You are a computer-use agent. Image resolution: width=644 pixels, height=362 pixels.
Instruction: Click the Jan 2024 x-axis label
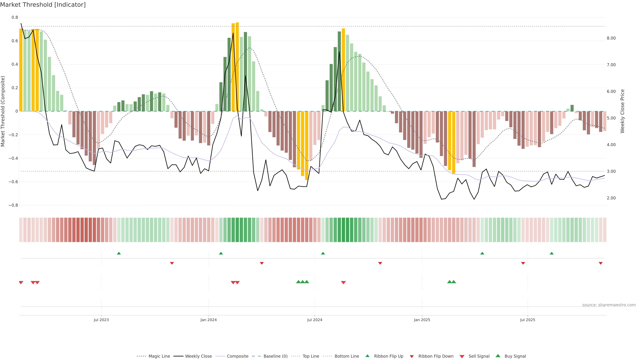click(x=208, y=320)
